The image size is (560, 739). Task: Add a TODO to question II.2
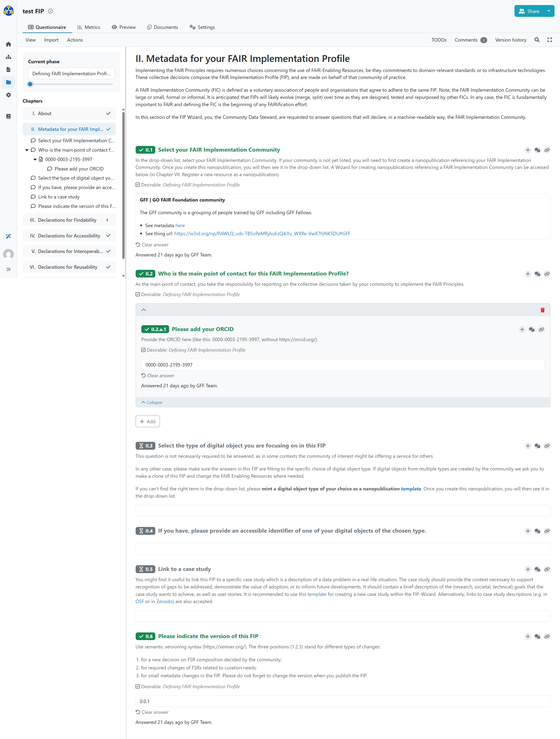(528, 274)
